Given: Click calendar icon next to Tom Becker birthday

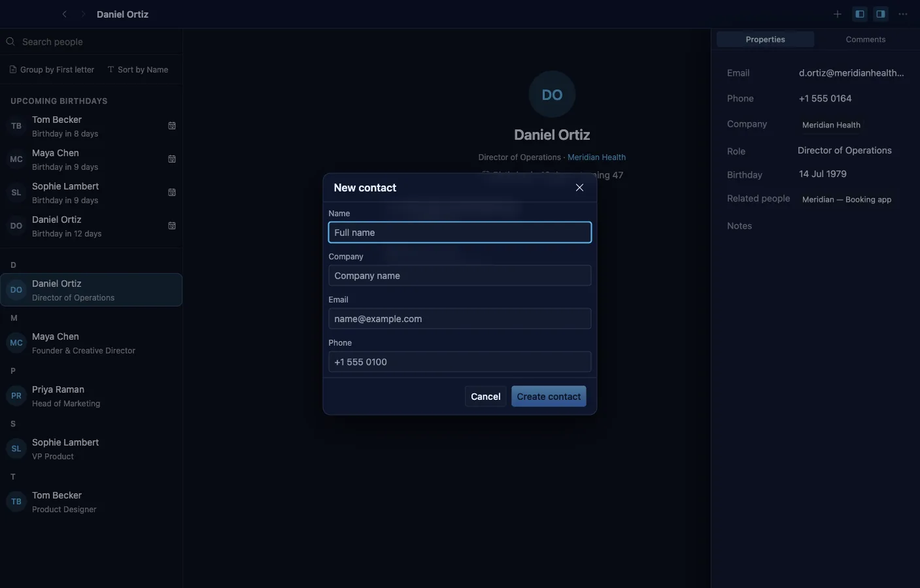Looking at the screenshot, I should pos(172,125).
